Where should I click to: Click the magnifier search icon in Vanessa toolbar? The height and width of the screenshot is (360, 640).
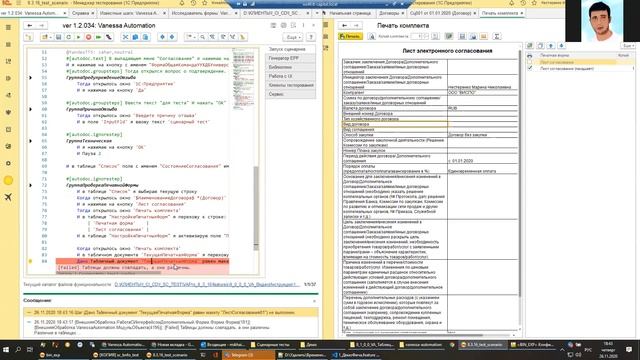pyautogui.click(x=202, y=37)
